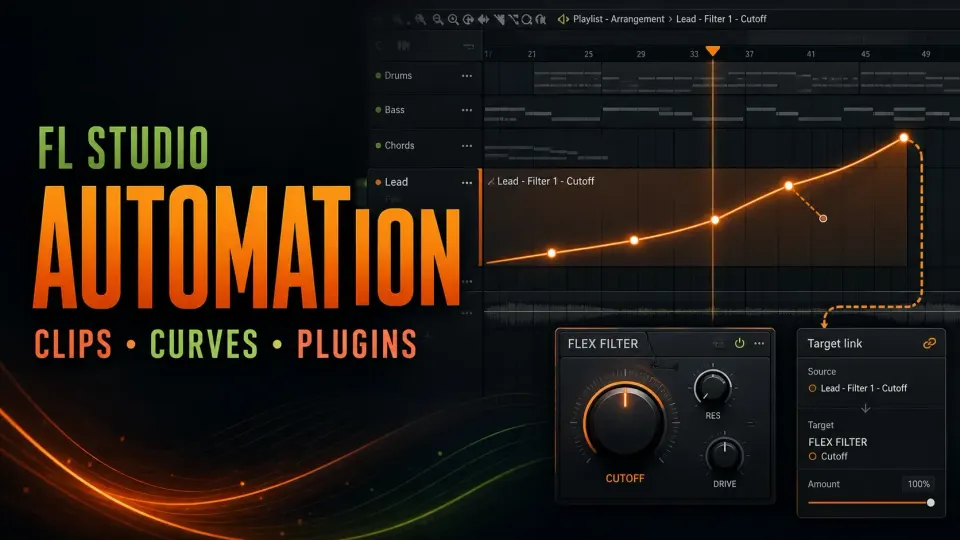Open the Bass track three-dot menu
The height and width of the screenshot is (540, 960).
pos(467,110)
